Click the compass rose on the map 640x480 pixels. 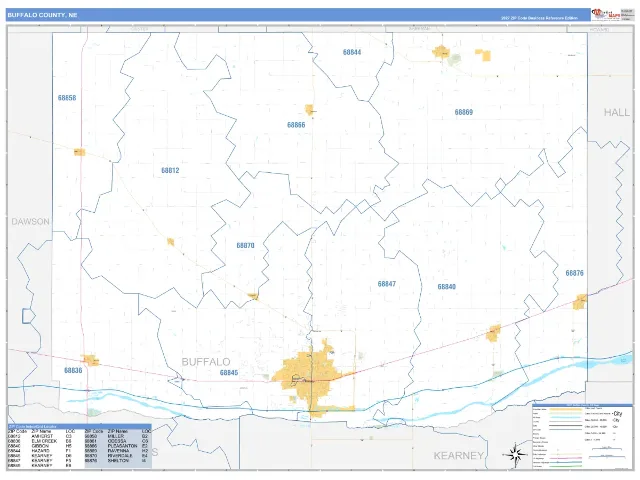pos(516,453)
